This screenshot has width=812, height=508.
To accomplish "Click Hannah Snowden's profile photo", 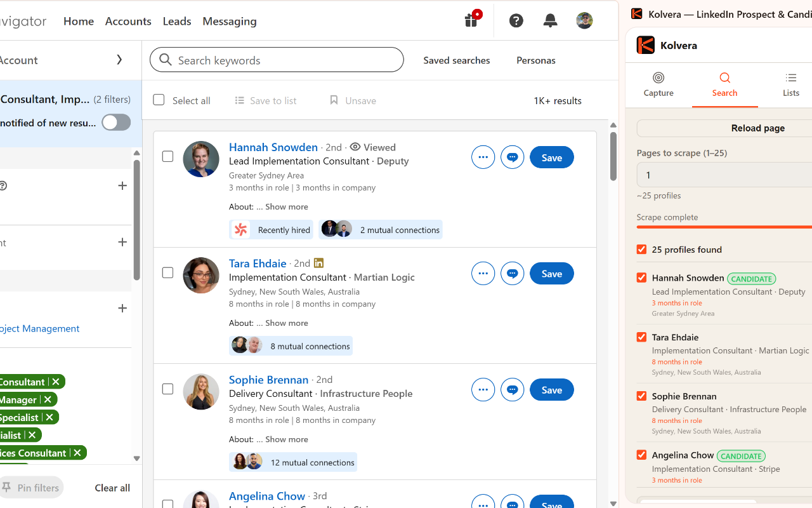I will point(201,159).
